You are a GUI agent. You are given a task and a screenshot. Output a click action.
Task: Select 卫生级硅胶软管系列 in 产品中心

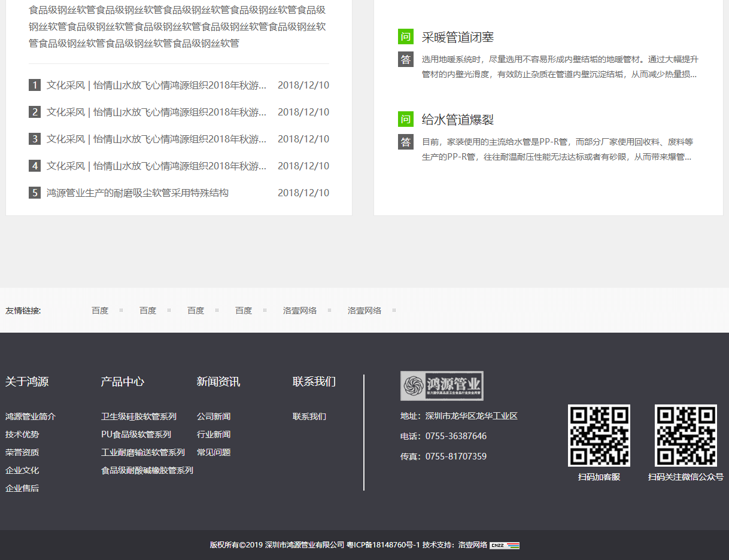click(x=138, y=416)
